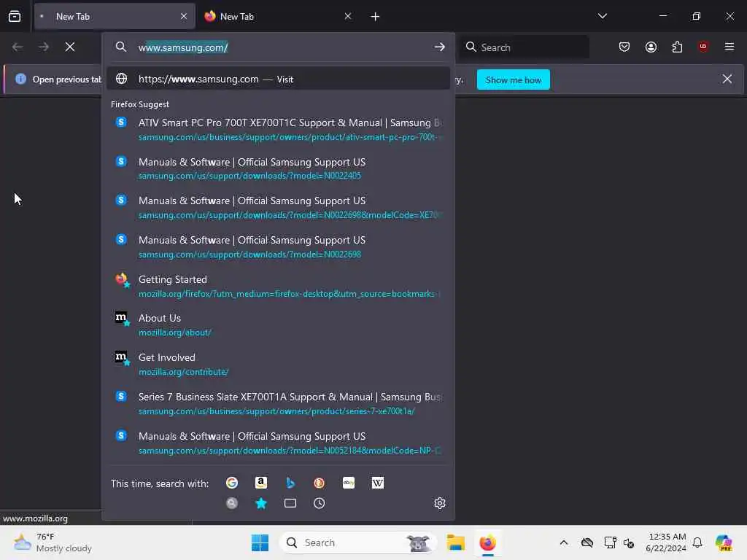
Task: Search this time with DuckDuckGo
Action: [x=320, y=483]
